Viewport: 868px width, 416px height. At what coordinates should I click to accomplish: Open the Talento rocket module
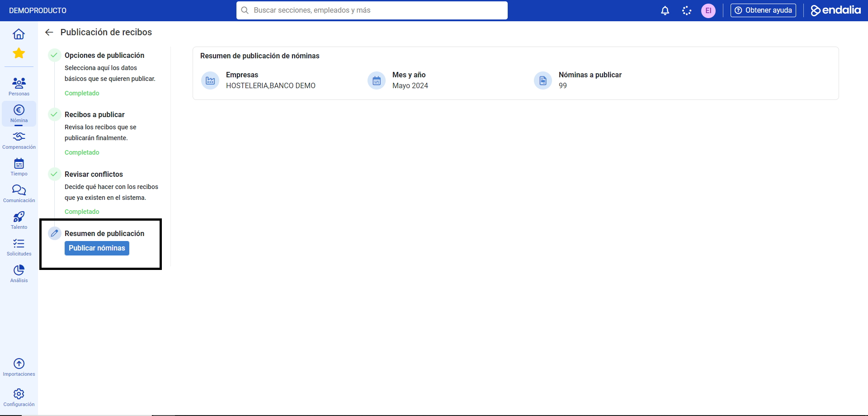point(19,220)
